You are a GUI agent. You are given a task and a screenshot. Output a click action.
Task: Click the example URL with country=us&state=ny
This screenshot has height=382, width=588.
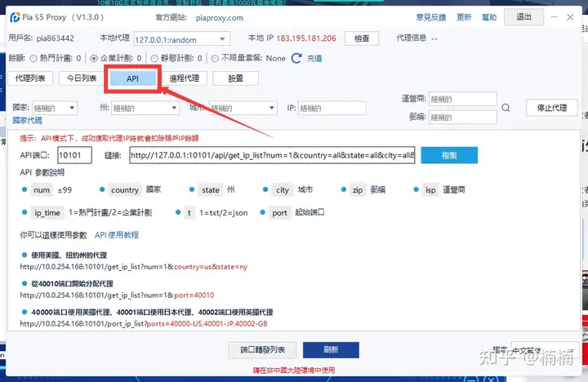pos(133,267)
